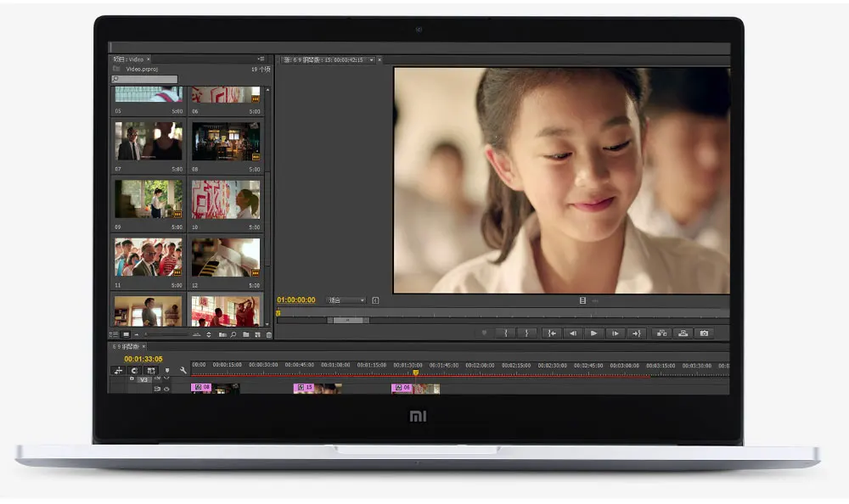Click the timeline timecode 00:01:33:05
This screenshot has width=849, height=504.
tap(143, 359)
